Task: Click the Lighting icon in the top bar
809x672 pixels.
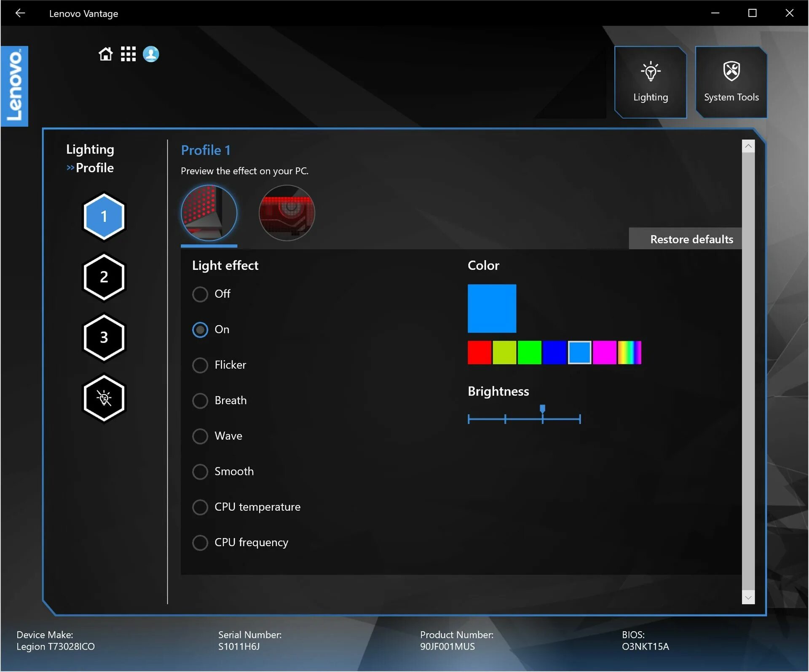Action: pyautogui.click(x=650, y=82)
